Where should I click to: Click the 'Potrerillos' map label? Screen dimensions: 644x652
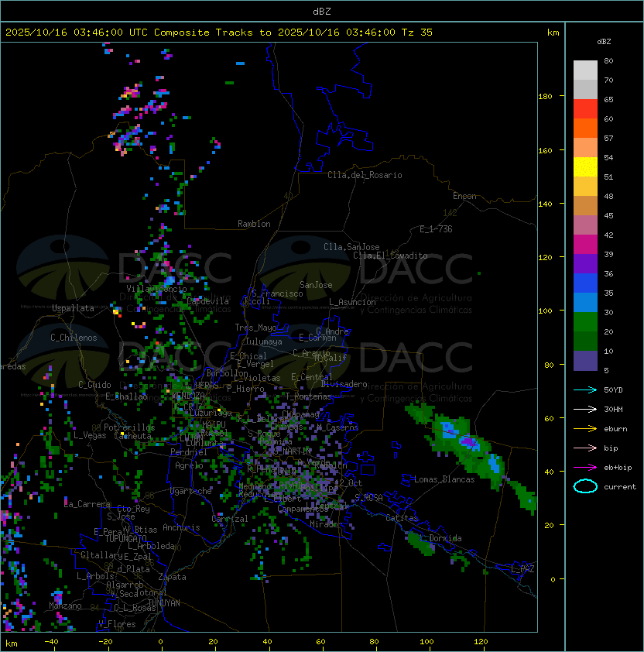[x=129, y=427]
